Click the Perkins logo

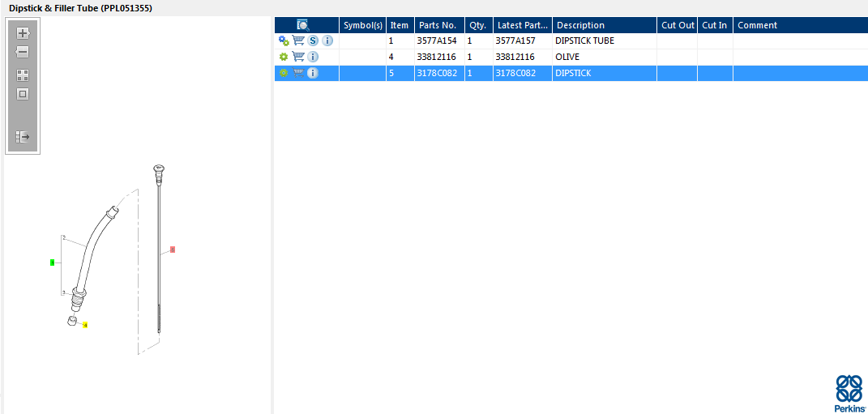tap(849, 393)
